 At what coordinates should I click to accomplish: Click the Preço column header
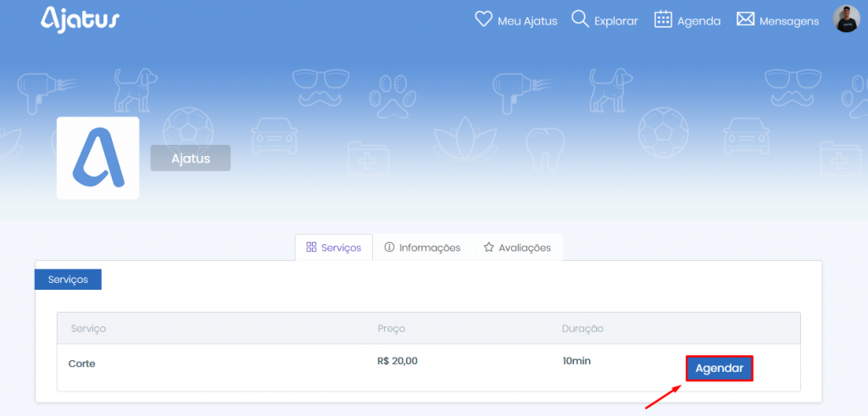[x=392, y=329]
